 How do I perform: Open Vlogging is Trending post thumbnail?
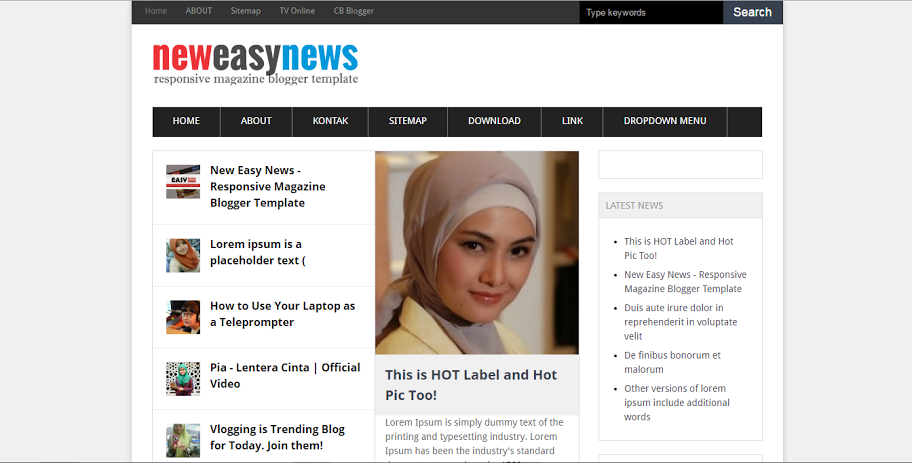click(x=183, y=440)
